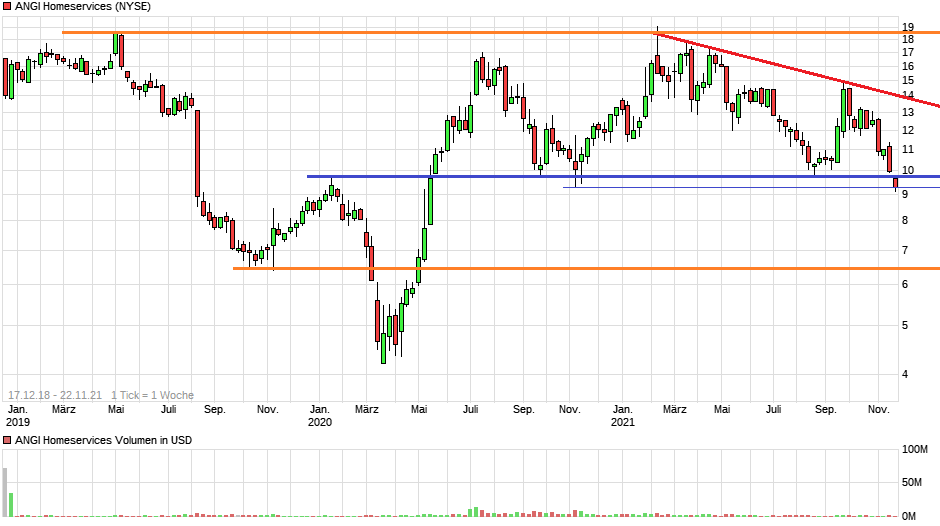940x526 pixels.
Task: Click the last red candle at far right
Action: 895,183
